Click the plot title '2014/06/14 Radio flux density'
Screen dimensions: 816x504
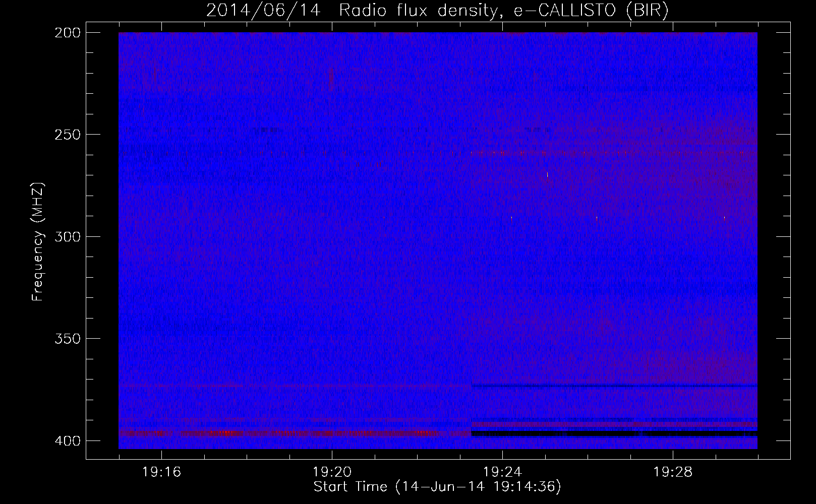coord(437,11)
